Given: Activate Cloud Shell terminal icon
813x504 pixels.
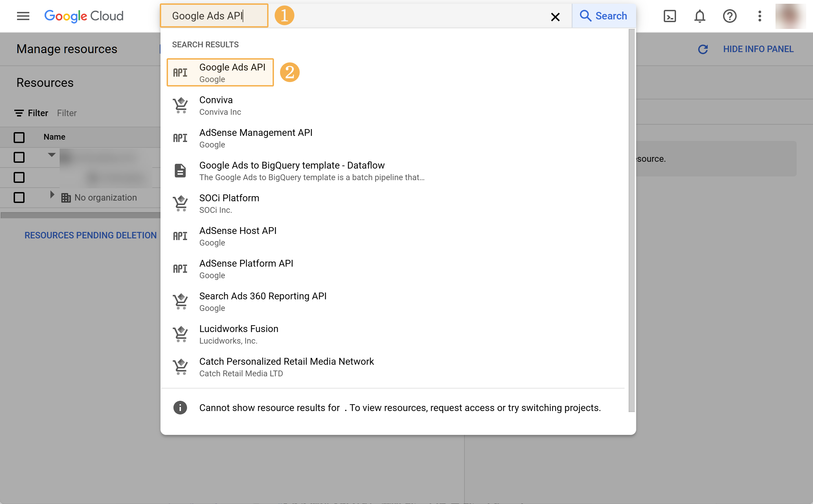Looking at the screenshot, I should [x=670, y=16].
